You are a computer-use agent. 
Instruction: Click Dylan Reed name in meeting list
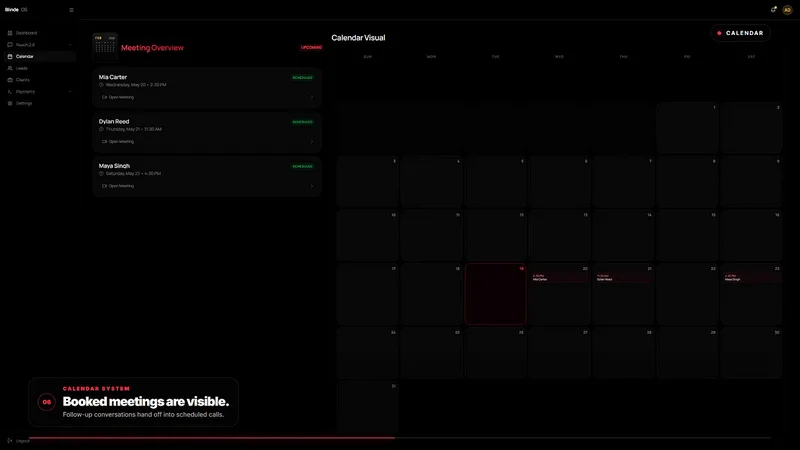click(x=114, y=122)
